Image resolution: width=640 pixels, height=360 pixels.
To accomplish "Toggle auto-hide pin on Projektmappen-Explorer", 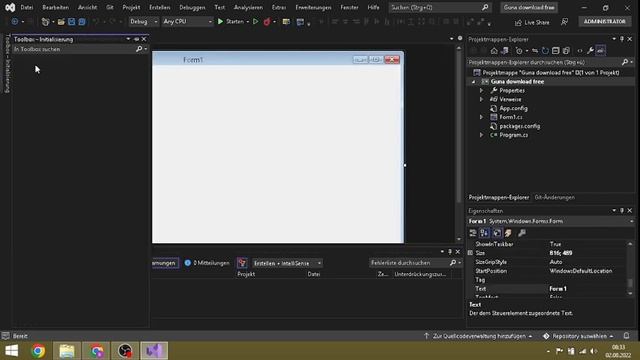I will (x=622, y=39).
